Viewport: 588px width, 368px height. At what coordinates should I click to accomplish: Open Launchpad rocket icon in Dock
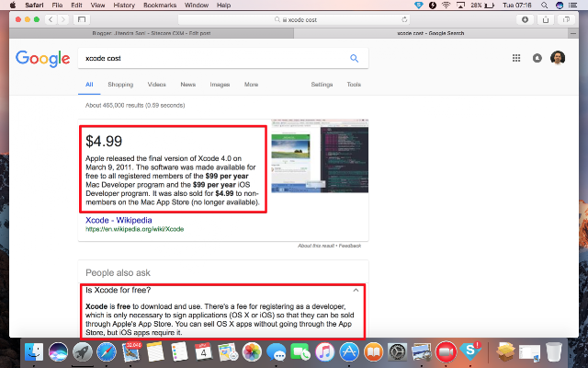coord(83,352)
